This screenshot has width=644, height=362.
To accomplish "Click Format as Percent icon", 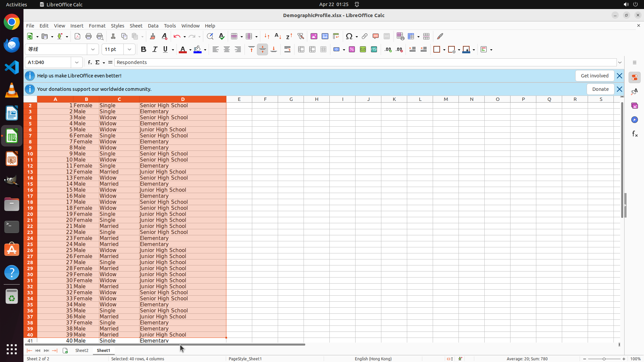I will point(352,50).
